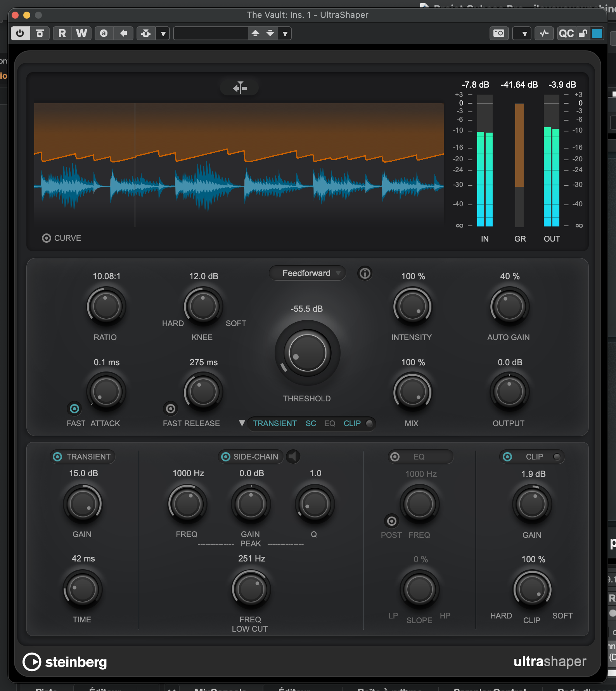This screenshot has height=691, width=616.
Task: Click the steinberg logo
Action: pos(65,662)
